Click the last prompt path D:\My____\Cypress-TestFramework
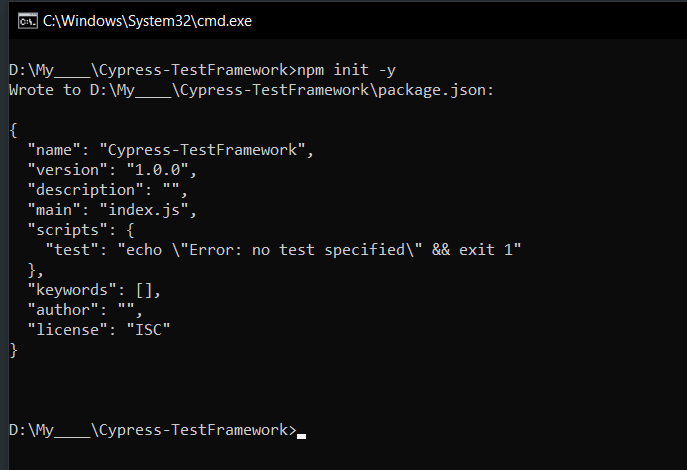This screenshot has width=687, height=470. coord(149,430)
